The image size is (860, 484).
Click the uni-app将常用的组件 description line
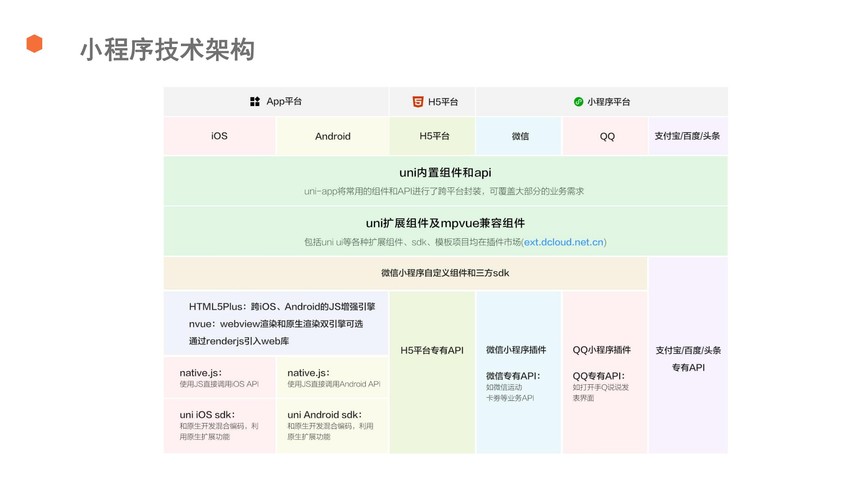point(444,191)
